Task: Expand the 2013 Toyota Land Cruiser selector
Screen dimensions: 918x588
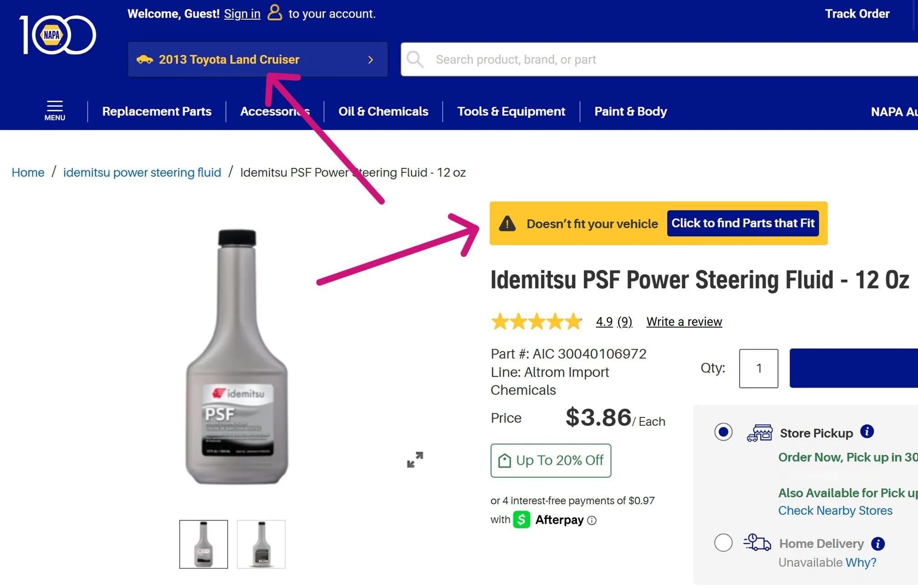Action: pos(258,60)
